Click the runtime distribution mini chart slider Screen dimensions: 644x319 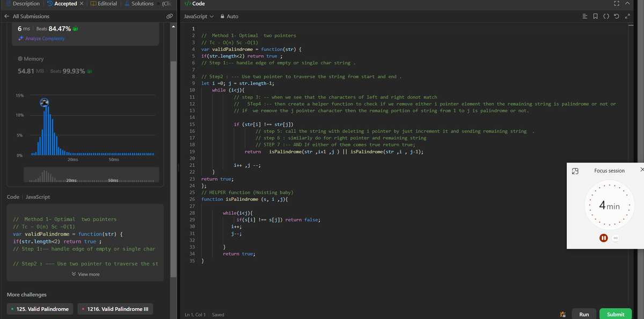click(91, 174)
